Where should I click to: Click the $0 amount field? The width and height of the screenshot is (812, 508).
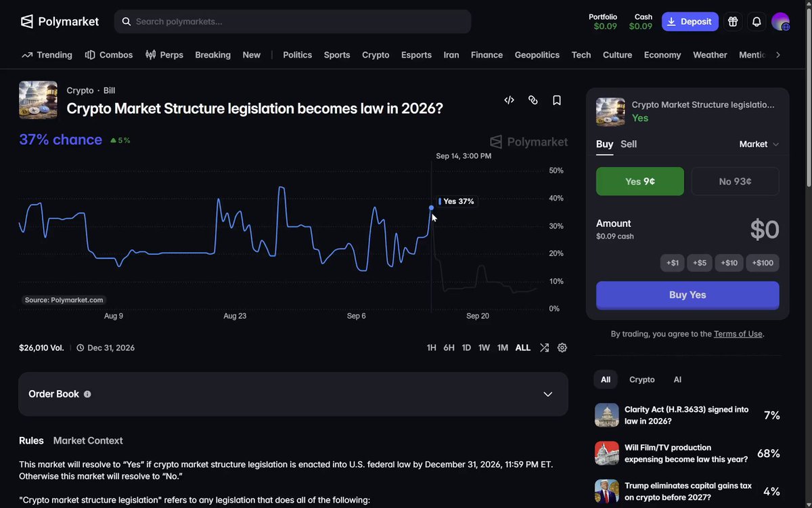click(x=765, y=230)
